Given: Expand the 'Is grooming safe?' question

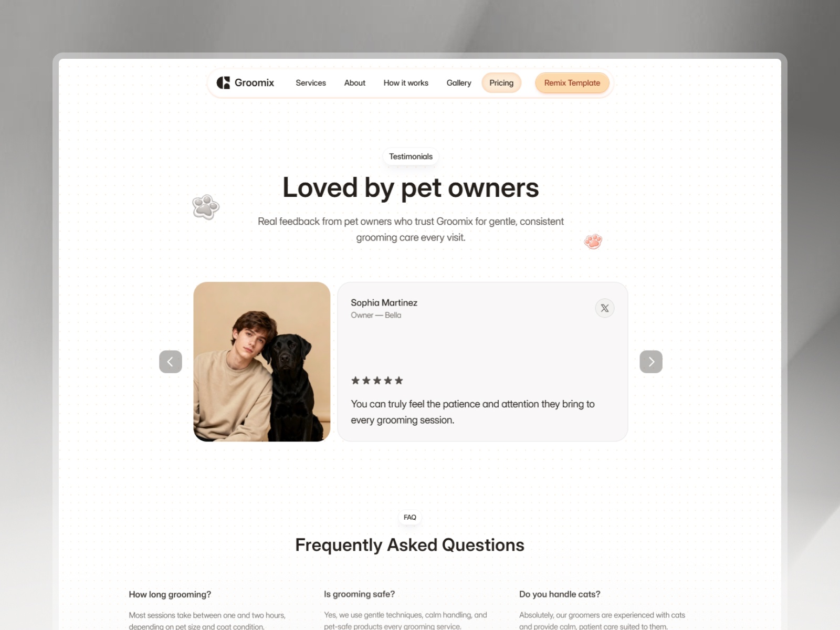Looking at the screenshot, I should pyautogui.click(x=359, y=594).
